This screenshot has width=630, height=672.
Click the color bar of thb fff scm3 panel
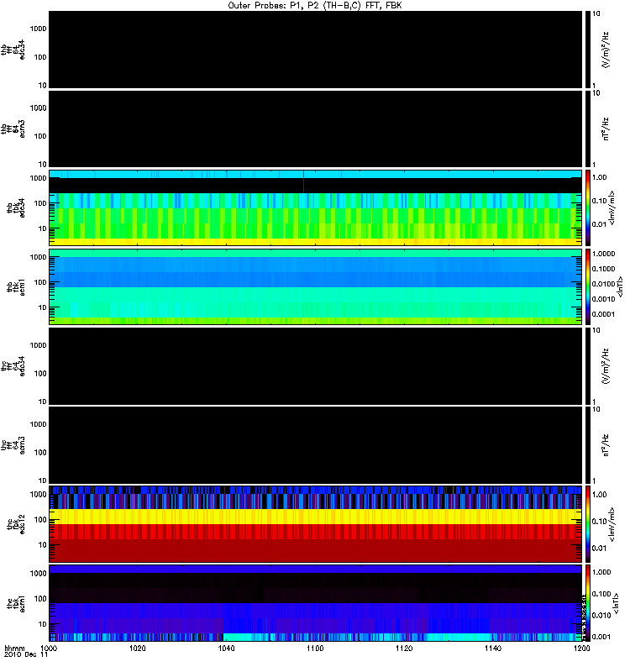click(x=587, y=129)
